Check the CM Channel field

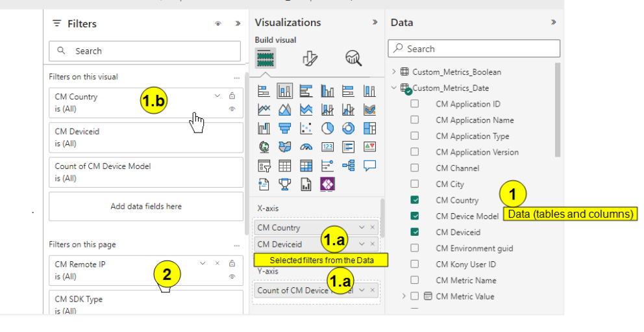pyautogui.click(x=415, y=168)
